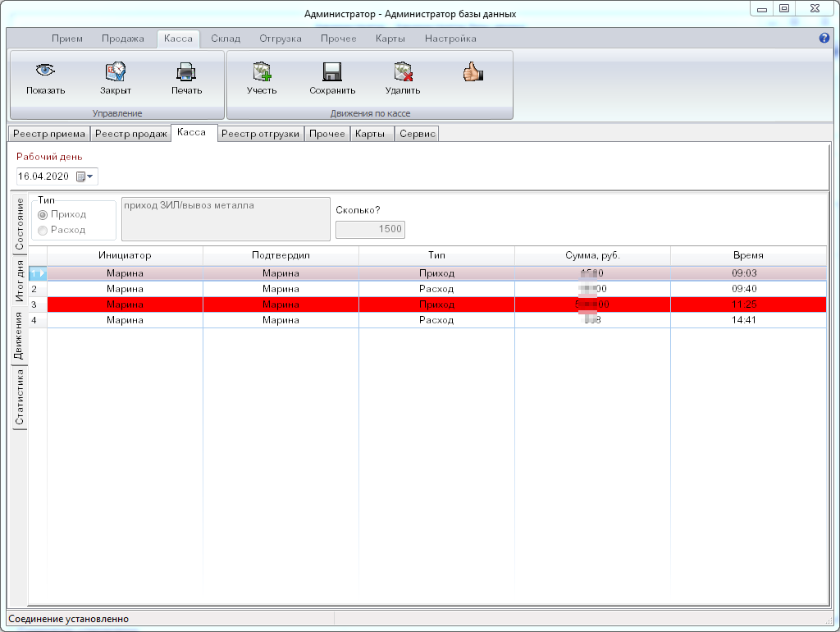Open the lower Прочее page tab
The height and width of the screenshot is (632, 840).
pos(326,134)
